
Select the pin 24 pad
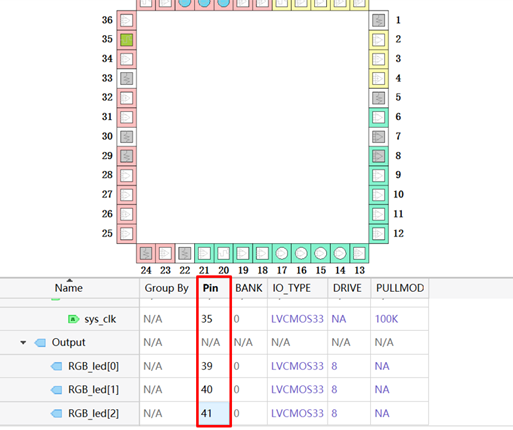[146, 253]
